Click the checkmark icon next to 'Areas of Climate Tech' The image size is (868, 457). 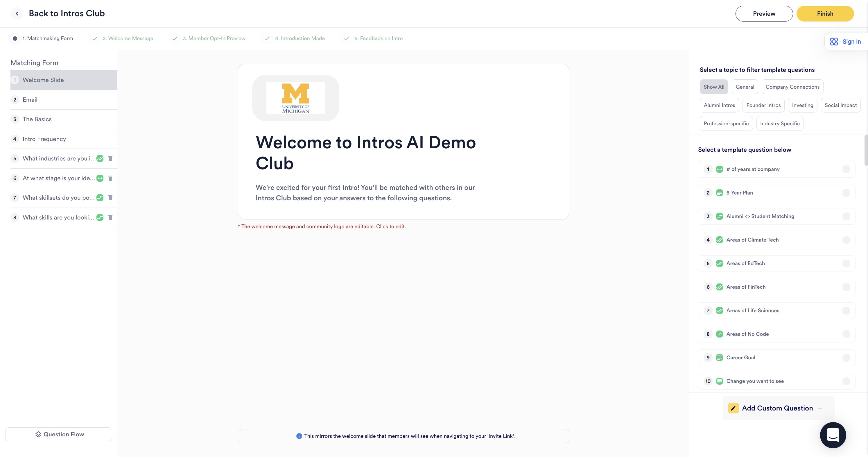[x=719, y=240]
